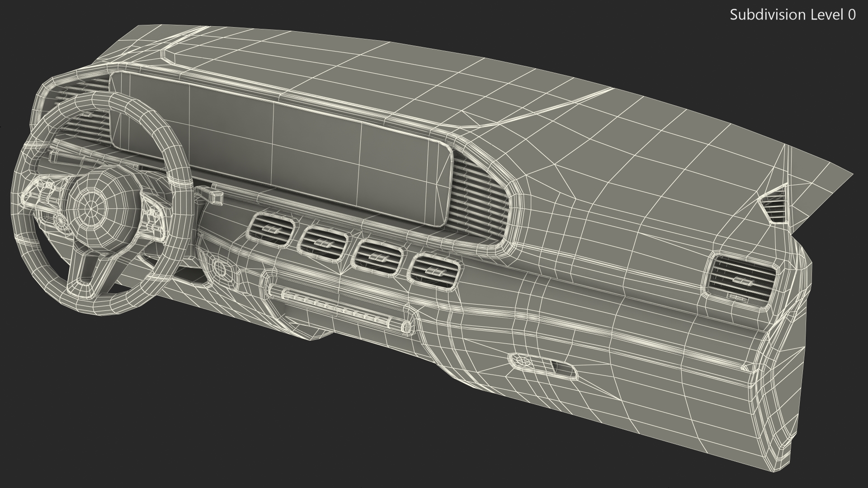The image size is (868, 488).
Task: Click the rightmost center air vent
Action: click(435, 271)
